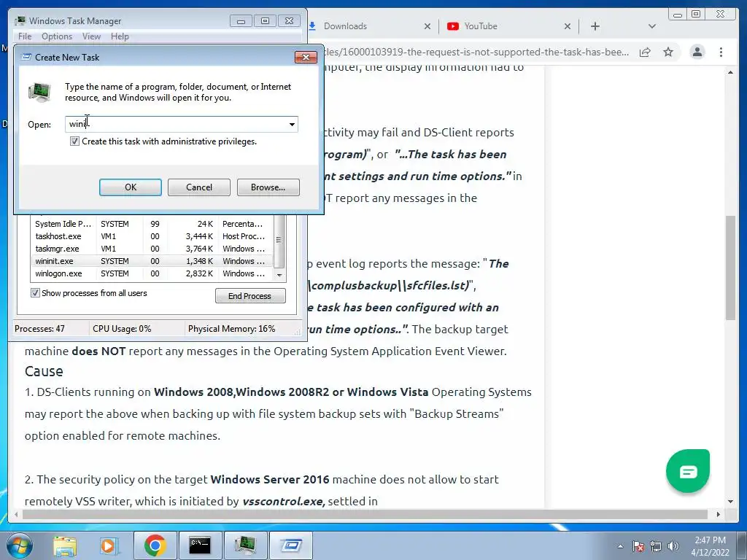Image resolution: width=747 pixels, height=560 pixels.
Task: Click the CPU Usage: 0% status entry
Action: click(122, 329)
